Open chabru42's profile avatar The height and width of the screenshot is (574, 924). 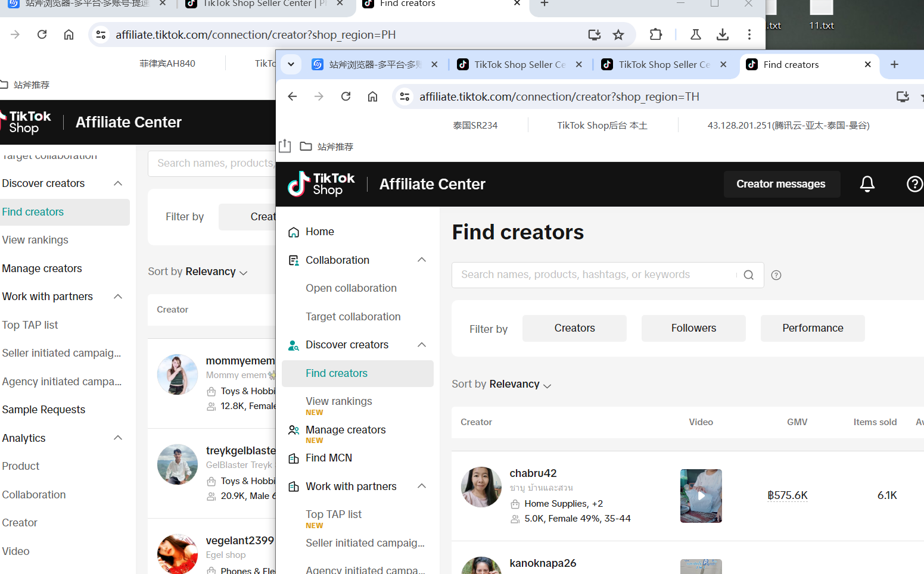(481, 487)
